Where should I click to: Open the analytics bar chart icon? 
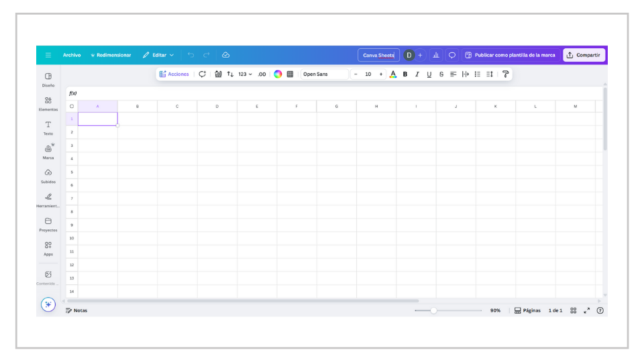click(436, 55)
